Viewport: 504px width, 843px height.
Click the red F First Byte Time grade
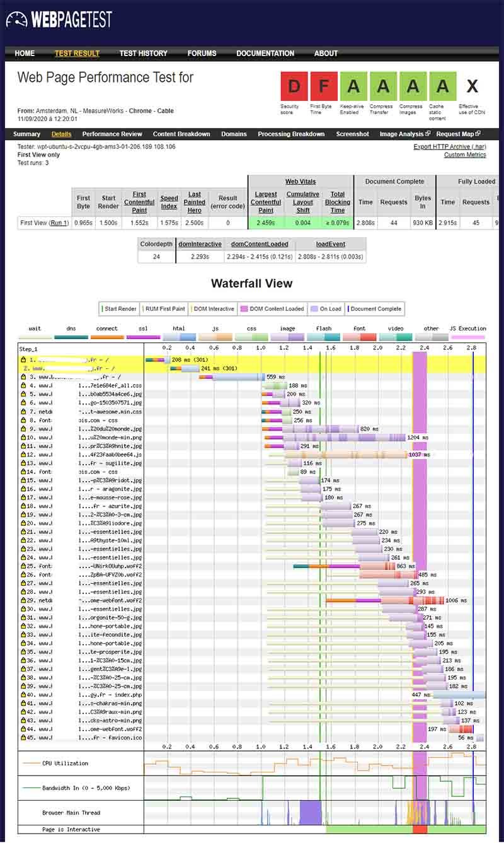tap(324, 86)
